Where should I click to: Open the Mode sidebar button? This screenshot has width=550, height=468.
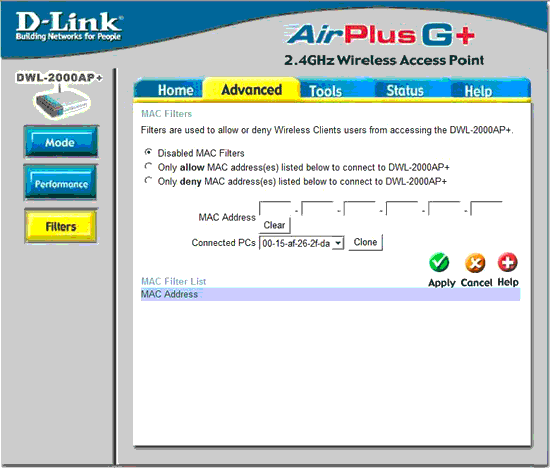pyautogui.click(x=61, y=142)
